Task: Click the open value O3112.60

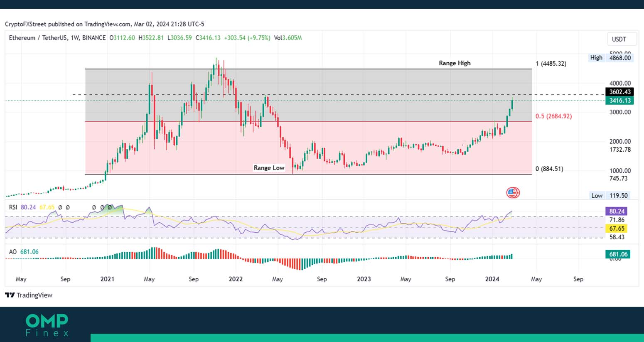Action: click(122, 38)
